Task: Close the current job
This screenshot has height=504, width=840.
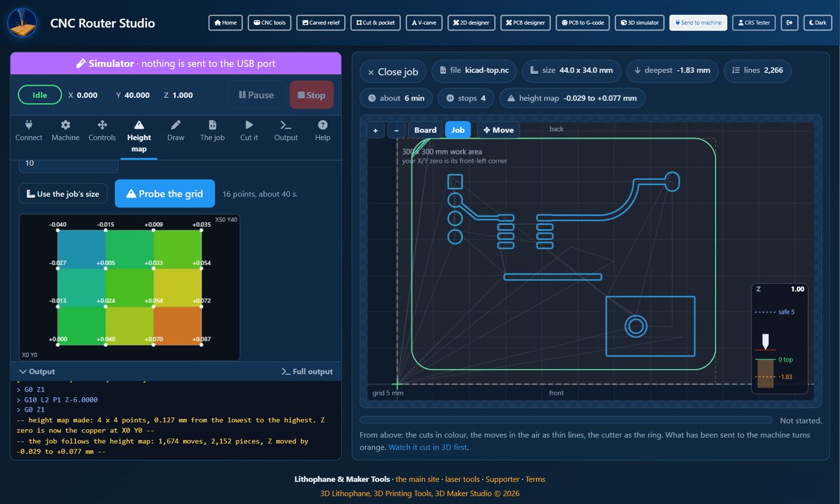Action: pyautogui.click(x=393, y=71)
